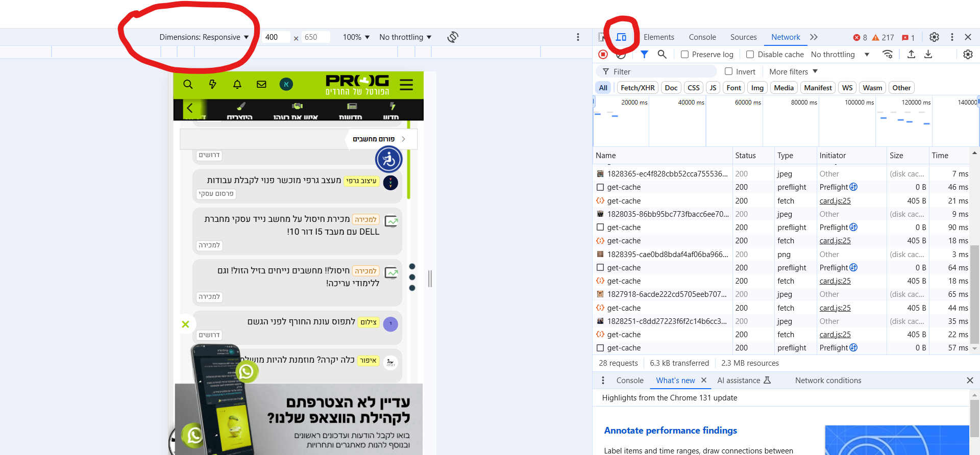Sort requests by the Status column
The width and height of the screenshot is (980, 455).
[752, 156]
